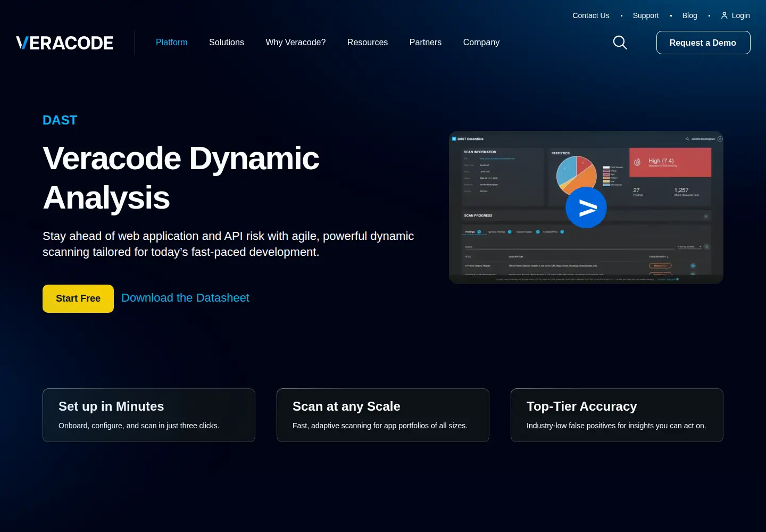Visit the Support page
The height and width of the screenshot is (532, 766).
(x=646, y=15)
